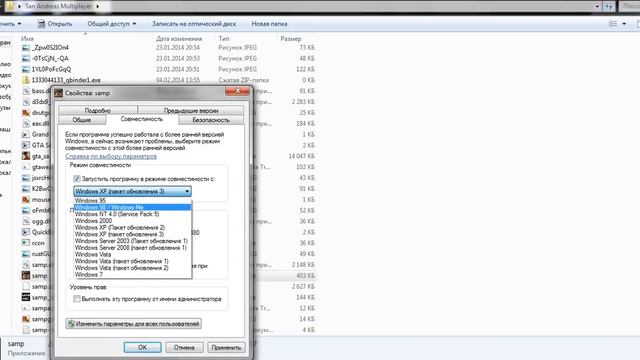Select the Совместимость tab
640x360 pixels.
tap(142, 119)
